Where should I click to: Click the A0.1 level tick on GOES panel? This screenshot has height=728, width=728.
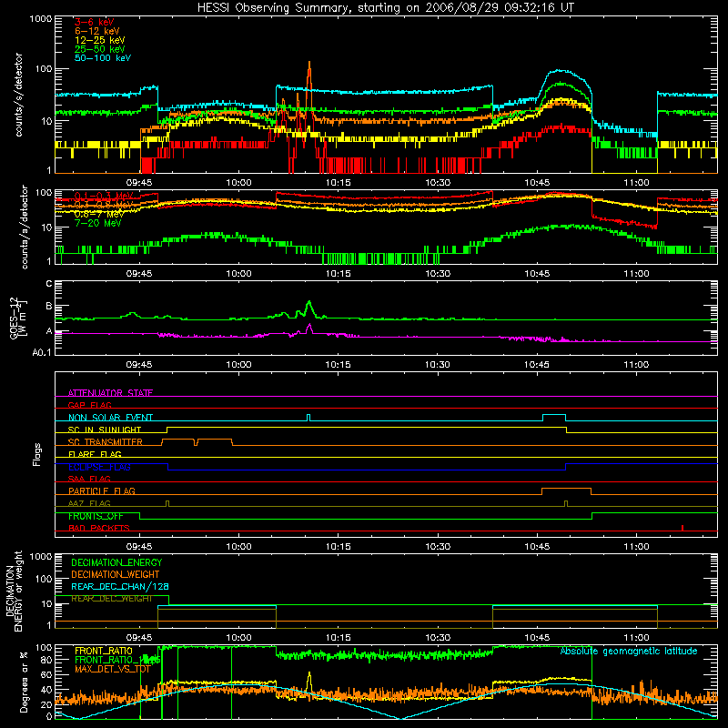click(x=42, y=352)
